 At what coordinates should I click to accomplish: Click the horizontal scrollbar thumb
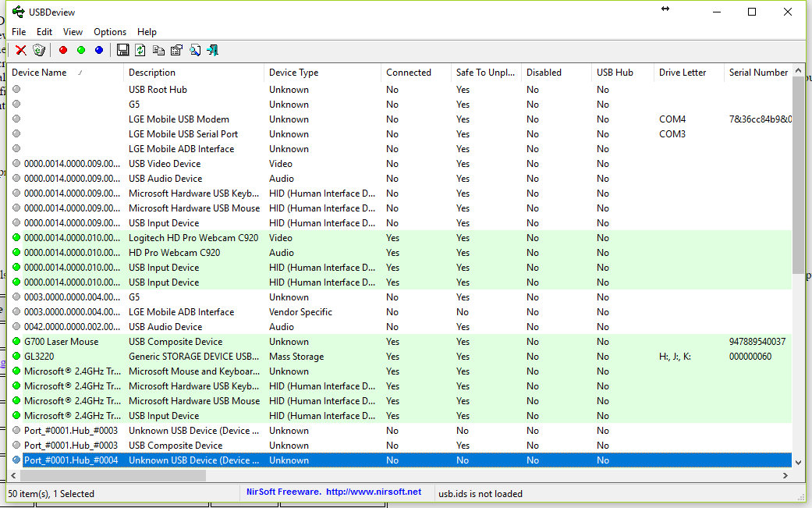[x=113, y=475]
